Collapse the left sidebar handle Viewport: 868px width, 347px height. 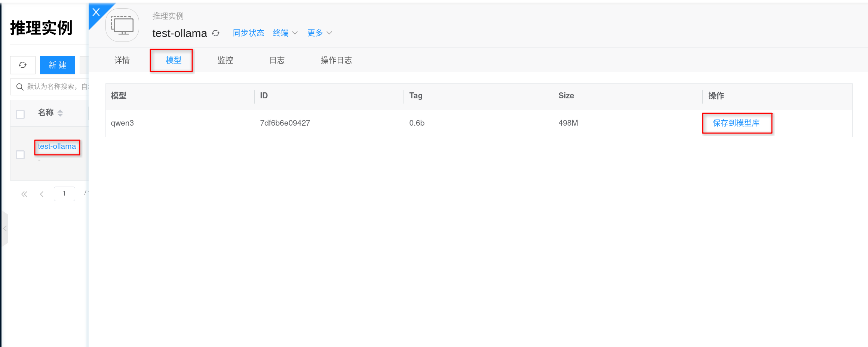tap(5, 228)
